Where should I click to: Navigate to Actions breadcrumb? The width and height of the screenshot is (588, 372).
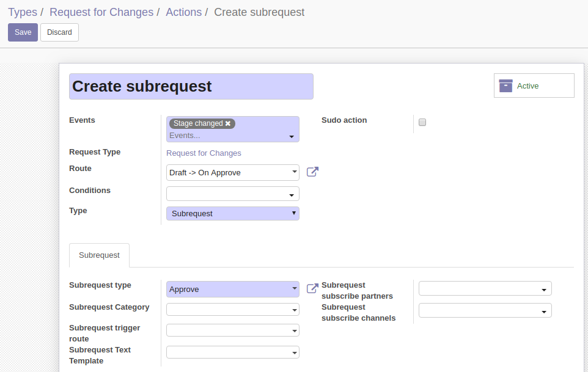click(x=184, y=12)
